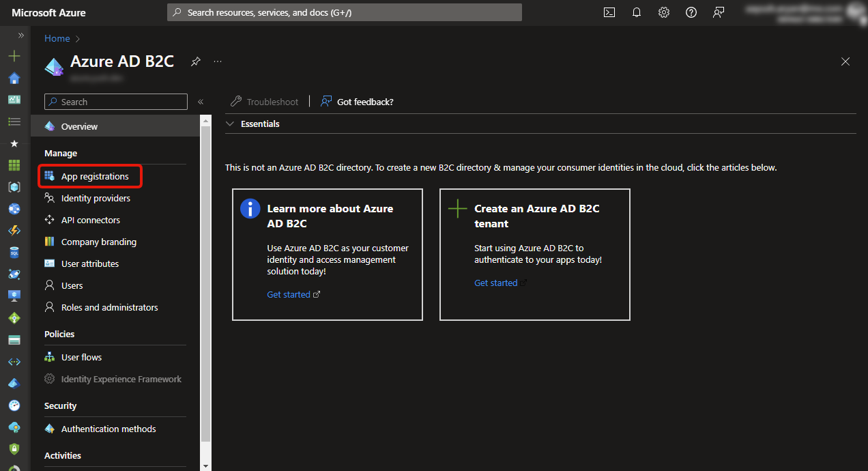Open the Notifications bell
The height and width of the screenshot is (471, 868).
(x=636, y=12)
